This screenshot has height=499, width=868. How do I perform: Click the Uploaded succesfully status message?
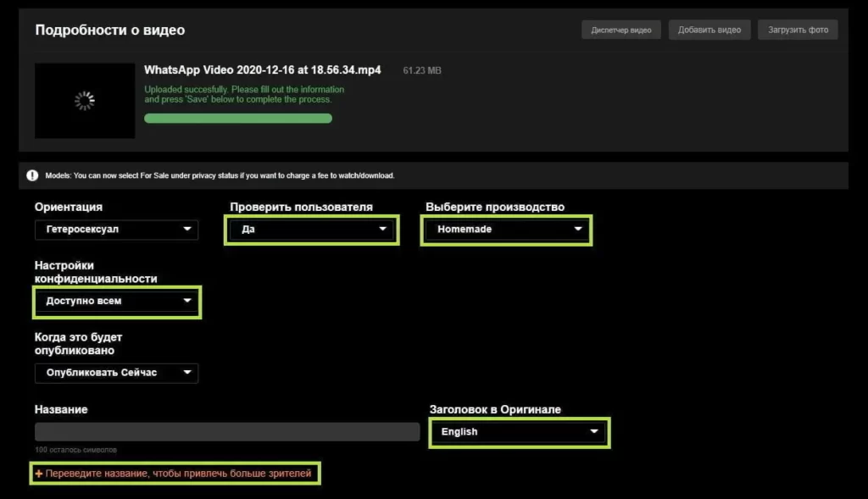[244, 95]
